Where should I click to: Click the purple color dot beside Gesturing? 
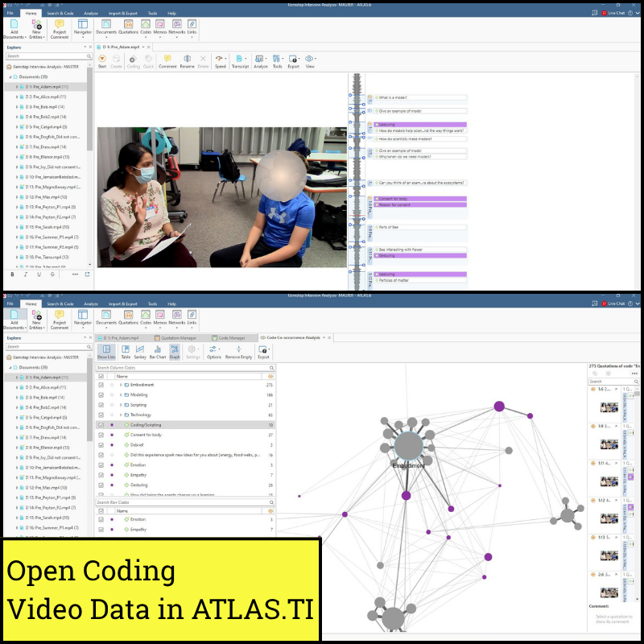(111, 485)
